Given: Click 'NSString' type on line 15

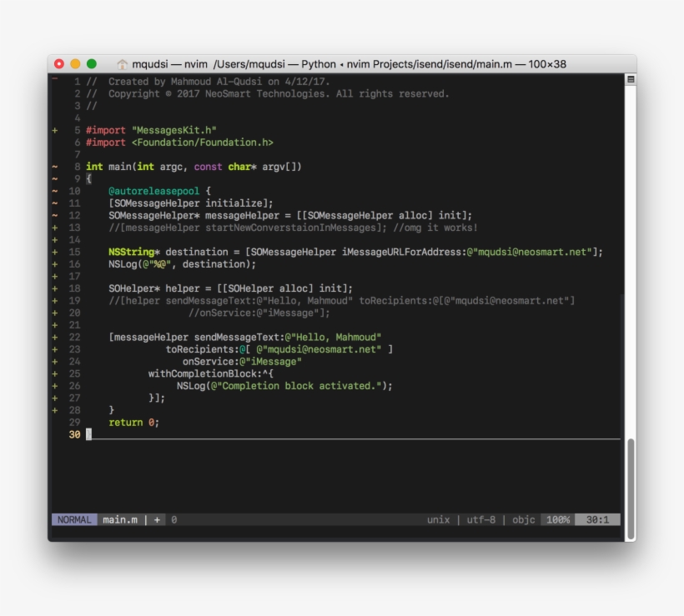Looking at the screenshot, I should [x=131, y=252].
